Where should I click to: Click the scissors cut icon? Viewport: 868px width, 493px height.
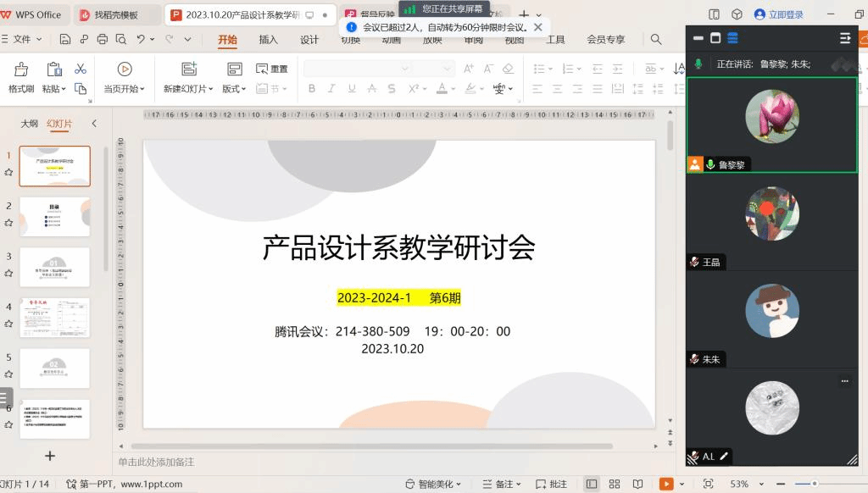[81, 69]
